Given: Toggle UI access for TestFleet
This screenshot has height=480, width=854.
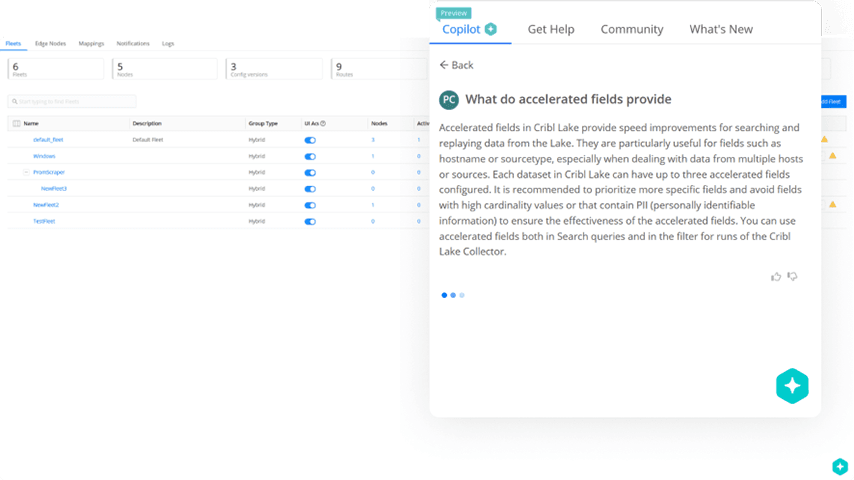Looking at the screenshot, I should point(310,221).
